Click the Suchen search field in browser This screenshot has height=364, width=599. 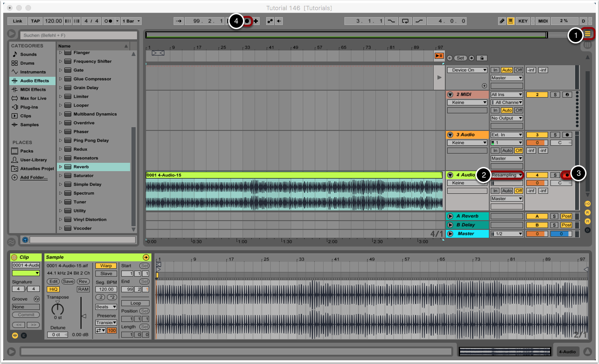tap(78, 35)
